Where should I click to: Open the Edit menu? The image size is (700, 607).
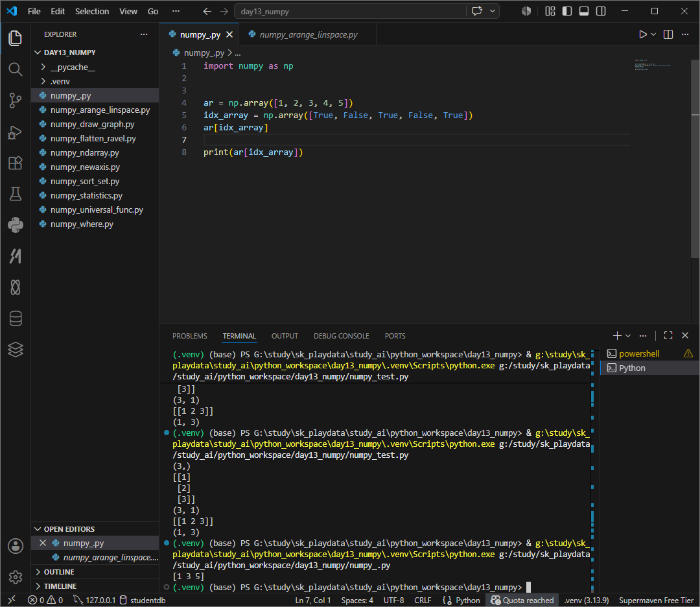click(x=58, y=11)
